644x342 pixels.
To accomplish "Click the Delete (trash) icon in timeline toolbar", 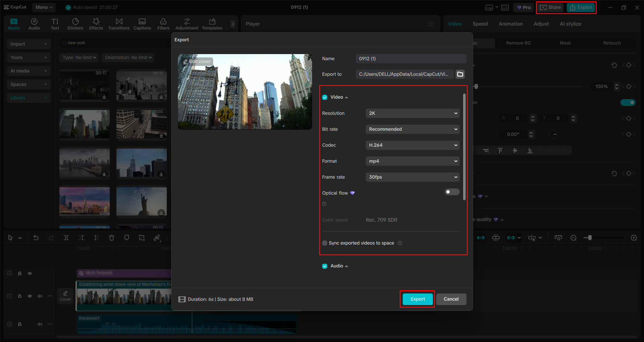I will coord(111,238).
